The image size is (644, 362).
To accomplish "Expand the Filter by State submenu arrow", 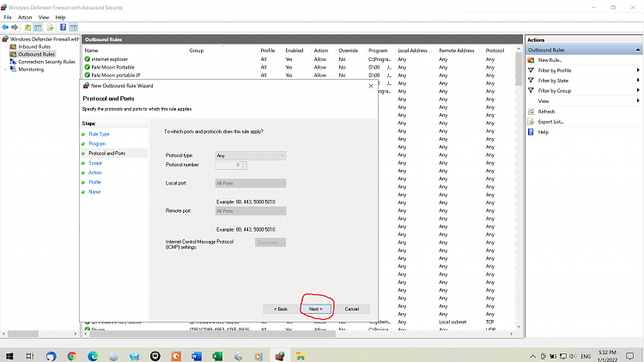I will 638,81.
